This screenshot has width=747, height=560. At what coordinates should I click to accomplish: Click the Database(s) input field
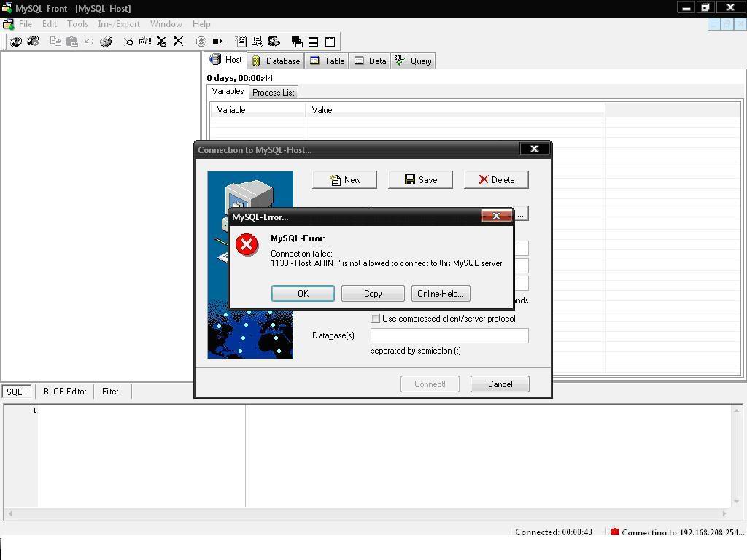(449, 335)
